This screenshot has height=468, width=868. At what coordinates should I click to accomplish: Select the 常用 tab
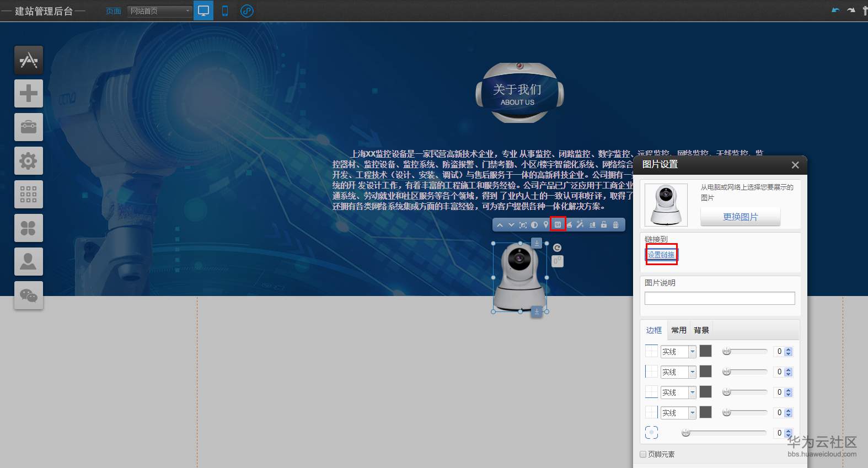pyautogui.click(x=679, y=330)
